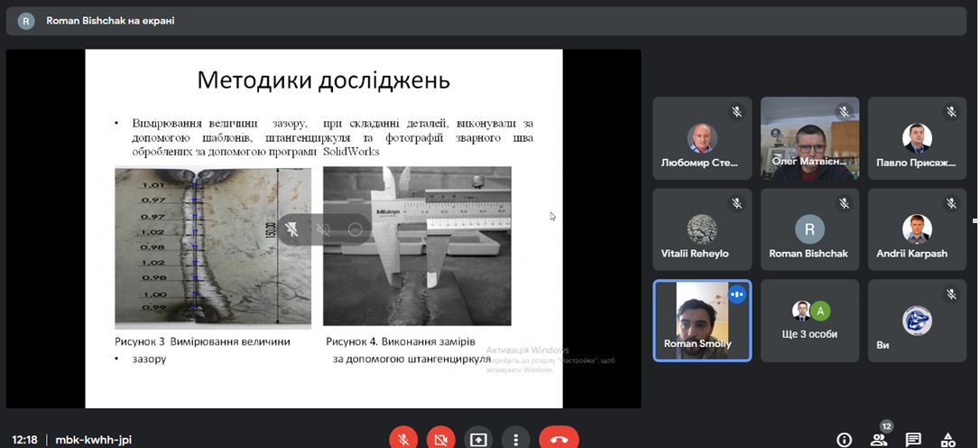
Task: Click the speaking indicator on Roman Smoliy's tile
Action: 737,294
